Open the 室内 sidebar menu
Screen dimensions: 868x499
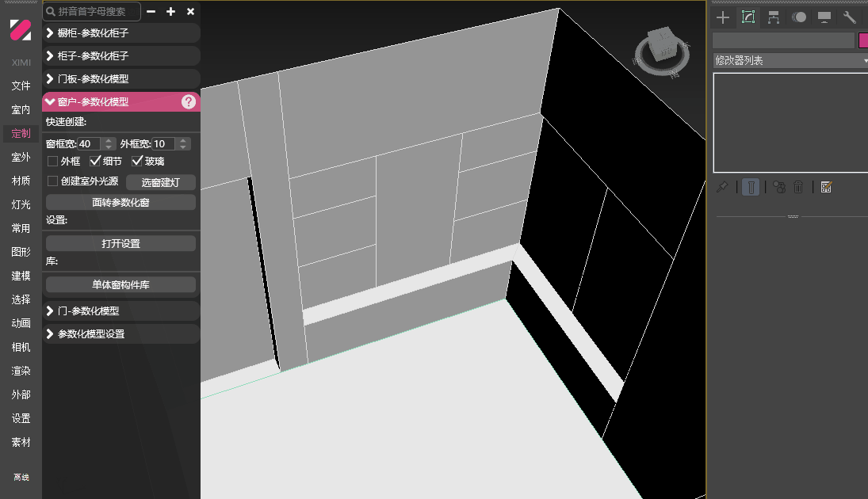[21, 109]
